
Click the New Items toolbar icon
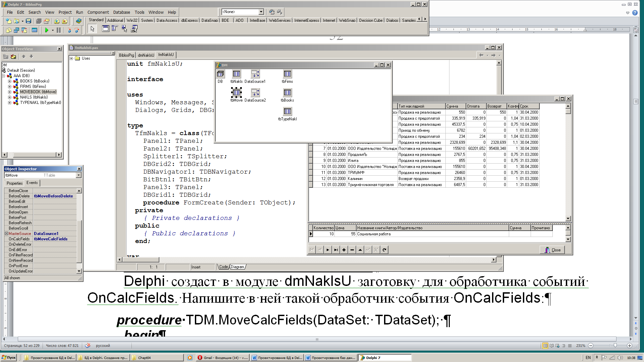click(x=9, y=21)
